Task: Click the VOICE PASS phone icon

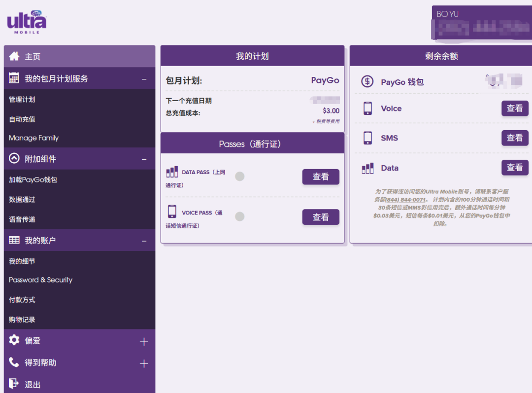Action: pyautogui.click(x=172, y=212)
